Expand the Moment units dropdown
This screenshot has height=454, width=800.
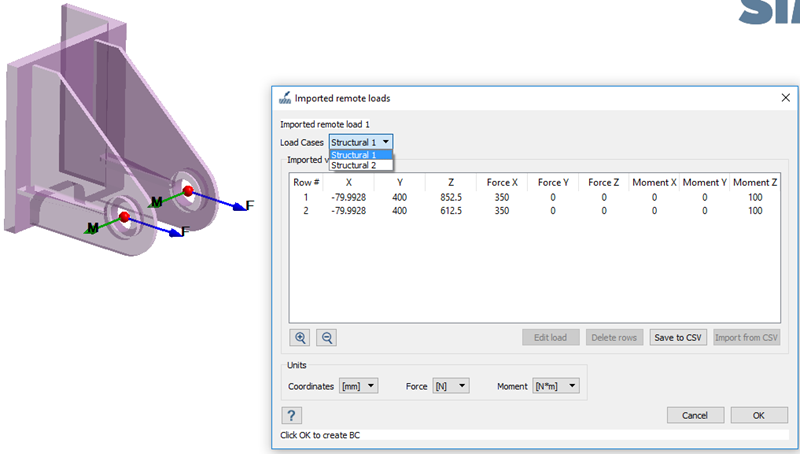[x=555, y=385]
